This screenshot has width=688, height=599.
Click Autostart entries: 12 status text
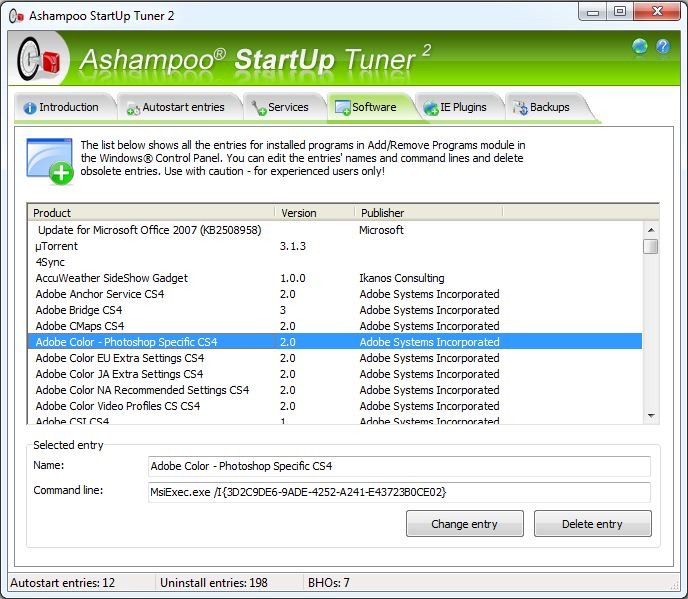coord(63,583)
